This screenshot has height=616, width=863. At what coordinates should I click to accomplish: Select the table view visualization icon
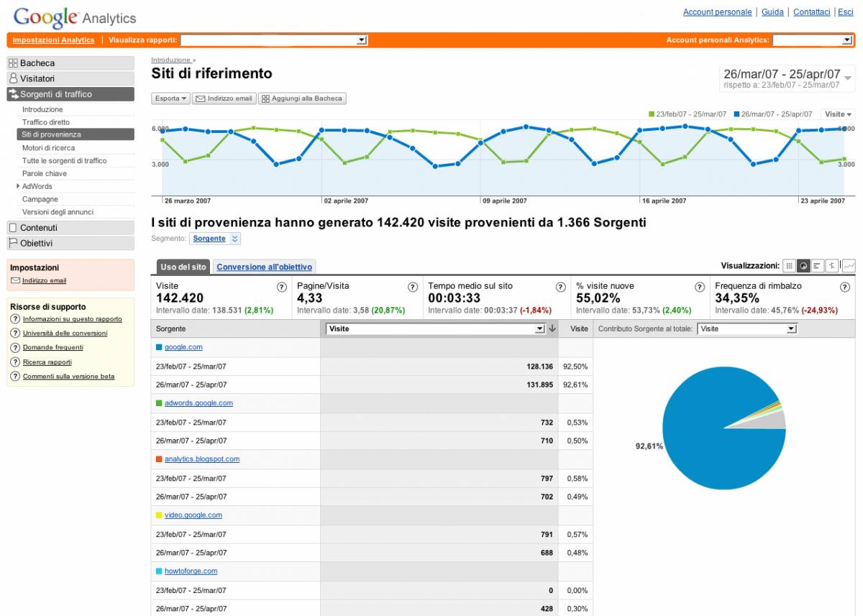pyautogui.click(x=790, y=266)
